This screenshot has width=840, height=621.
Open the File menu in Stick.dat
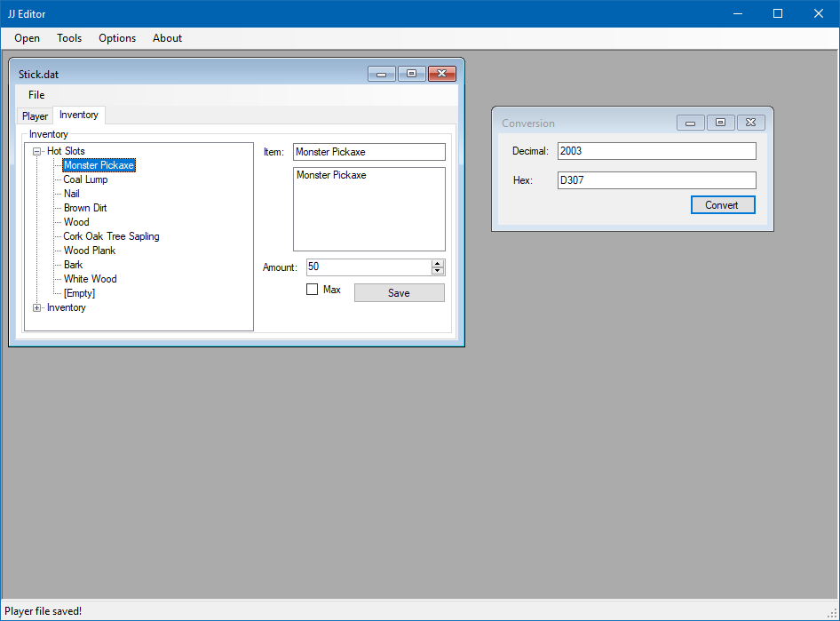(x=36, y=95)
